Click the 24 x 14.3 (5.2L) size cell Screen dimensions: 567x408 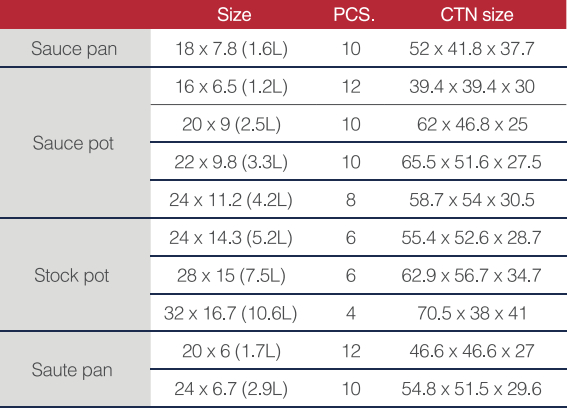pos(231,238)
